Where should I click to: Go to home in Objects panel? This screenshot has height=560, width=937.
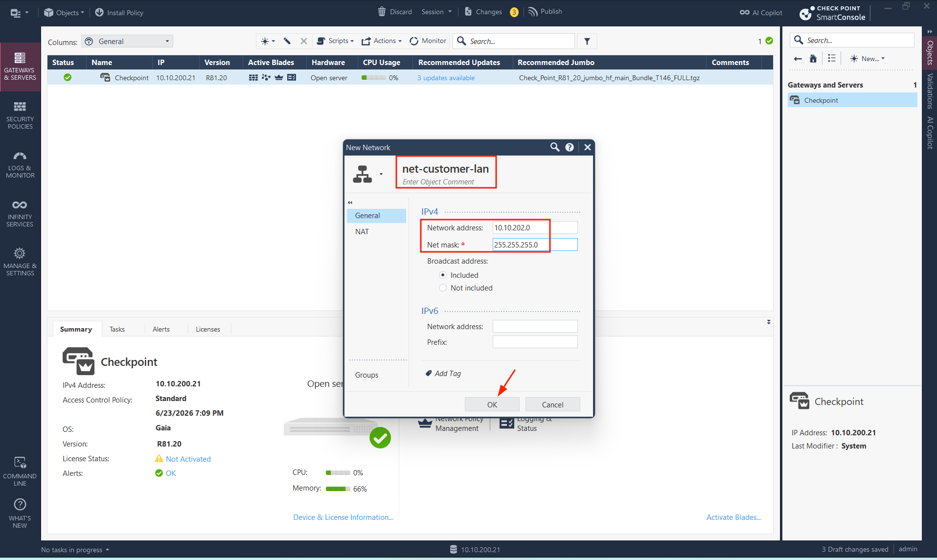click(813, 59)
